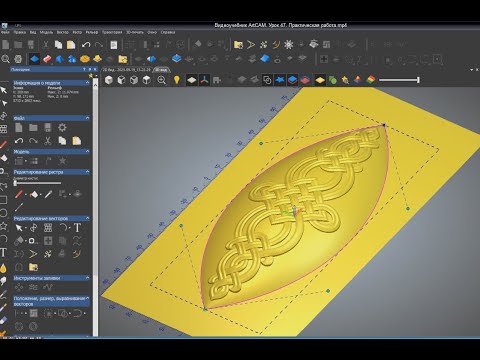Screen dimensions: 480x360
Task: Click the pin button in panel header
Action: [x=89, y=69]
